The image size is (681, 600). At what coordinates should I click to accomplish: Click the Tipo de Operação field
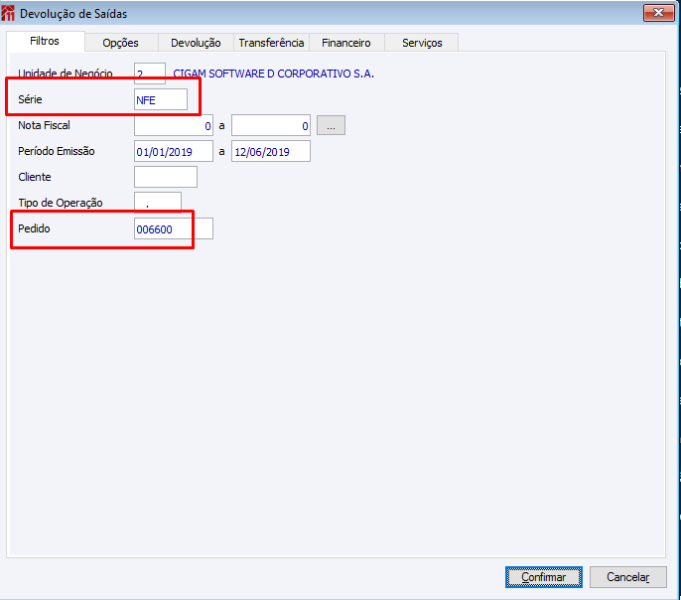click(158, 202)
